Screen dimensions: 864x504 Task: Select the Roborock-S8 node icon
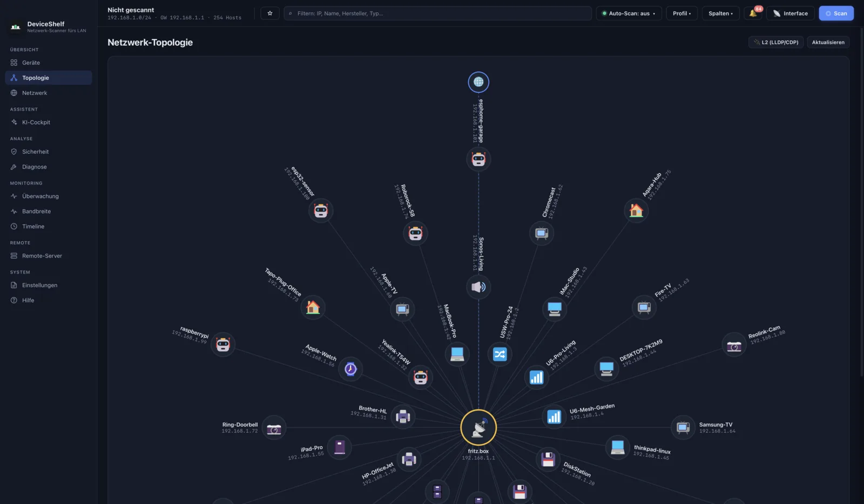415,233
